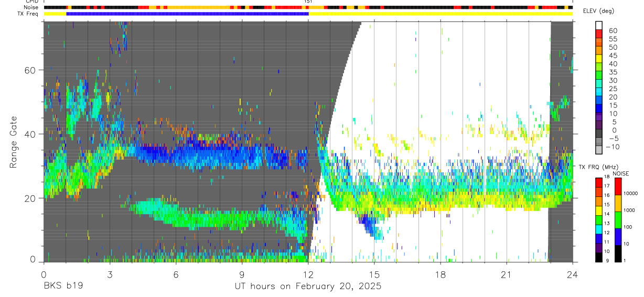Click the cyan TX FRQ segment between 12 and 13
The width and height of the screenshot is (644, 297).
click(x=599, y=228)
